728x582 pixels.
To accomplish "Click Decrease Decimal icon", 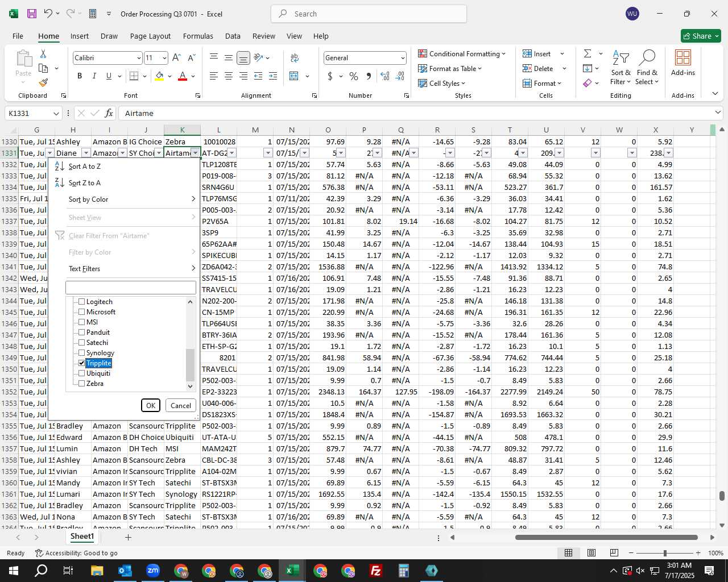I will coord(400,76).
